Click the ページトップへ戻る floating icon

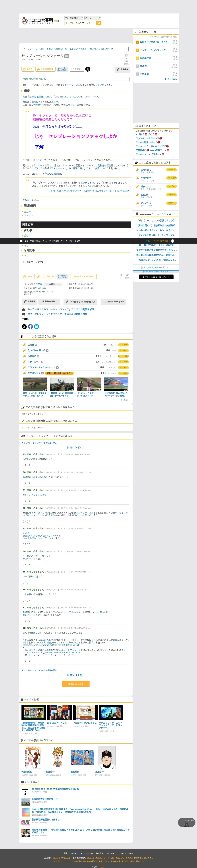pyautogui.click(x=187, y=822)
